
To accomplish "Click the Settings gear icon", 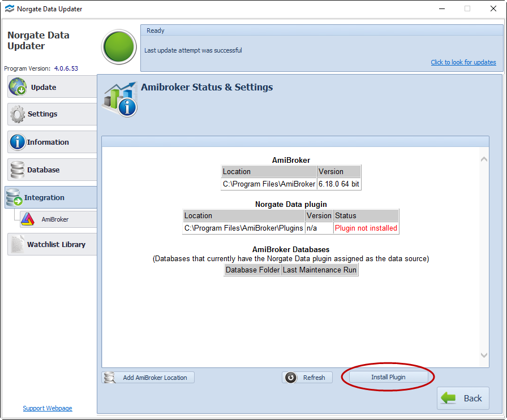I will click(18, 114).
